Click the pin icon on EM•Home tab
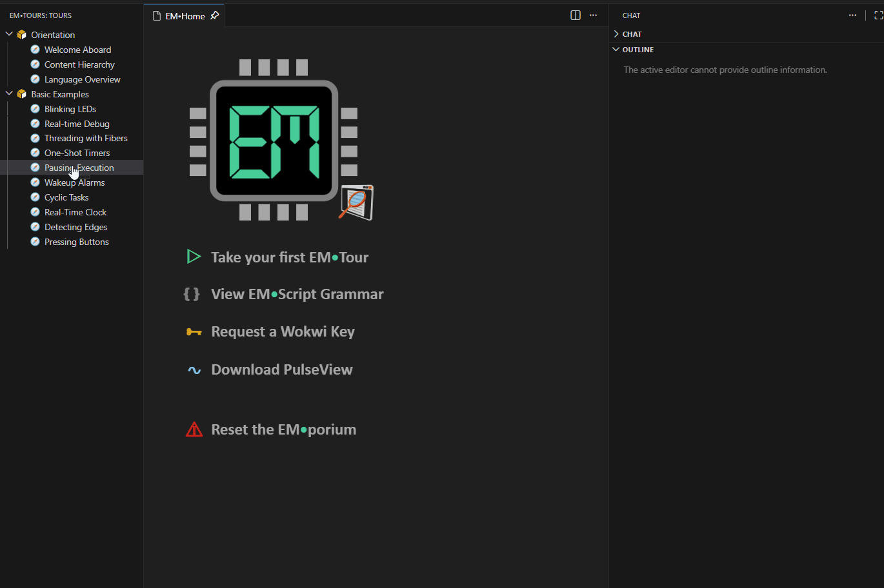884x588 pixels. point(215,15)
